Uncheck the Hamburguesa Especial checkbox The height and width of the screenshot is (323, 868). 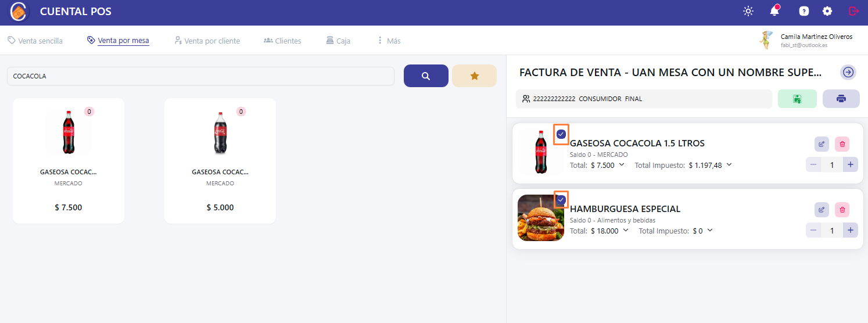pyautogui.click(x=561, y=200)
